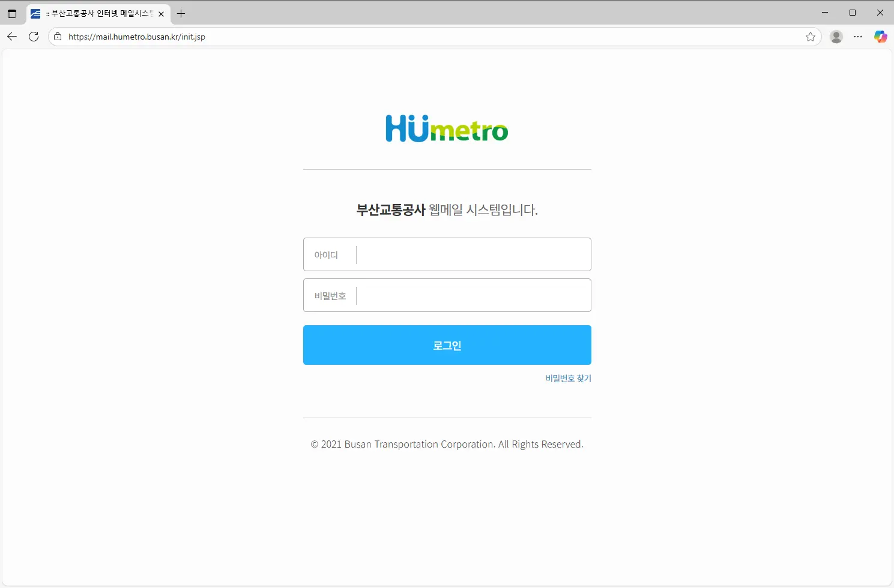The height and width of the screenshot is (588, 894).
Task: Open the browser profile avatar
Action: [836, 37]
